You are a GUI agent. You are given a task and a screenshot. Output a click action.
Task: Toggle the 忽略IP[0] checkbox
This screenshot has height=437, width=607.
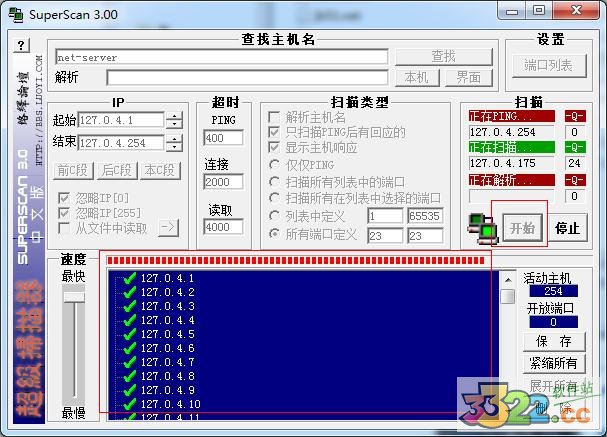tap(64, 198)
